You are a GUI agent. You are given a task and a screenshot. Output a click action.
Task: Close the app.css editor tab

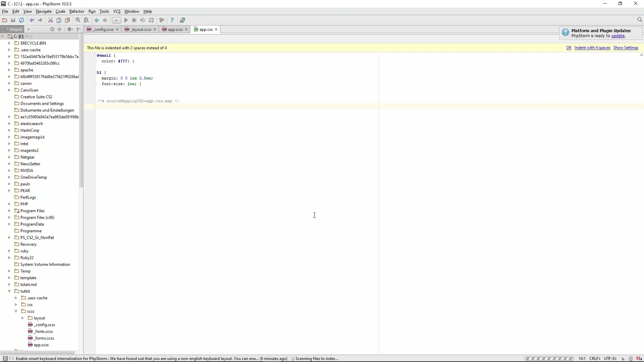click(x=216, y=29)
